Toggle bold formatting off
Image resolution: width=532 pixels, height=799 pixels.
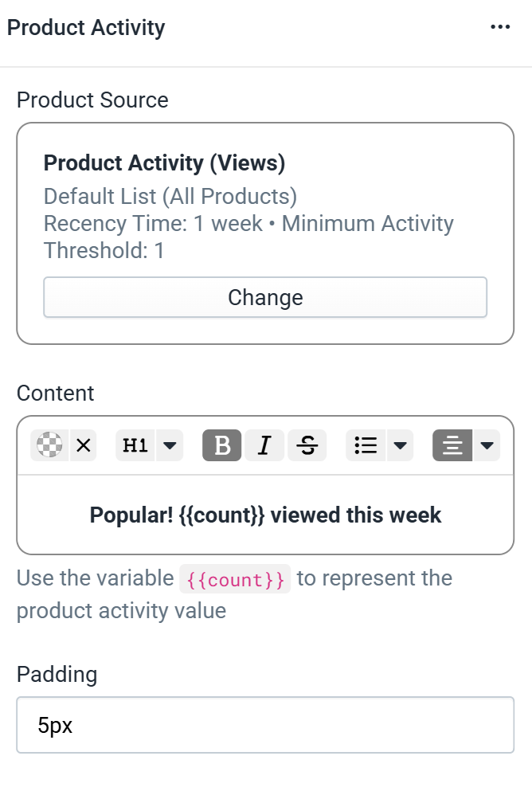coord(221,445)
